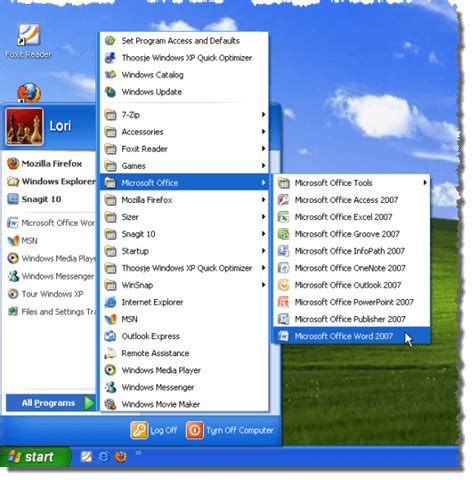473x480 pixels.
Task: Click the Outlook 2007 icon
Action: tap(284, 285)
